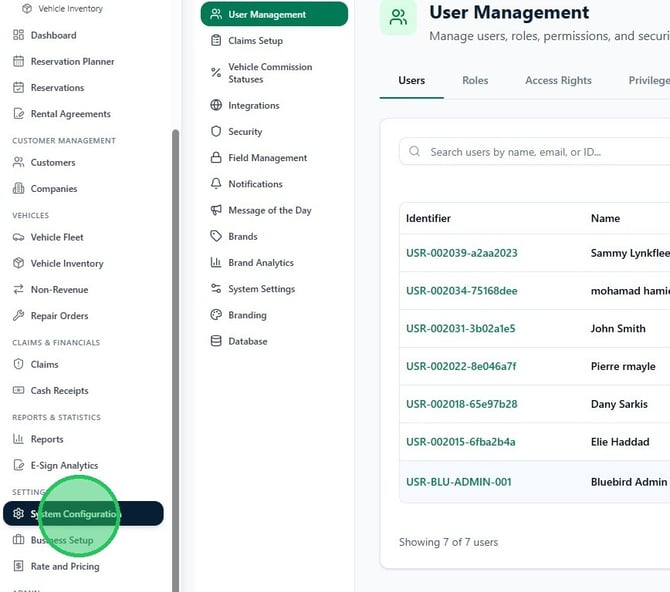Click the Identifier column header

pos(428,218)
